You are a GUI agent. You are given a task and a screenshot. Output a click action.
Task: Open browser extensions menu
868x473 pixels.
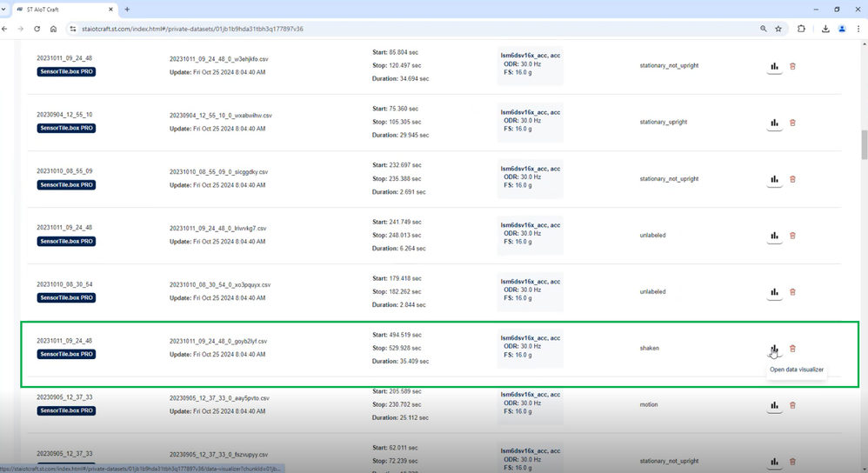pos(801,29)
